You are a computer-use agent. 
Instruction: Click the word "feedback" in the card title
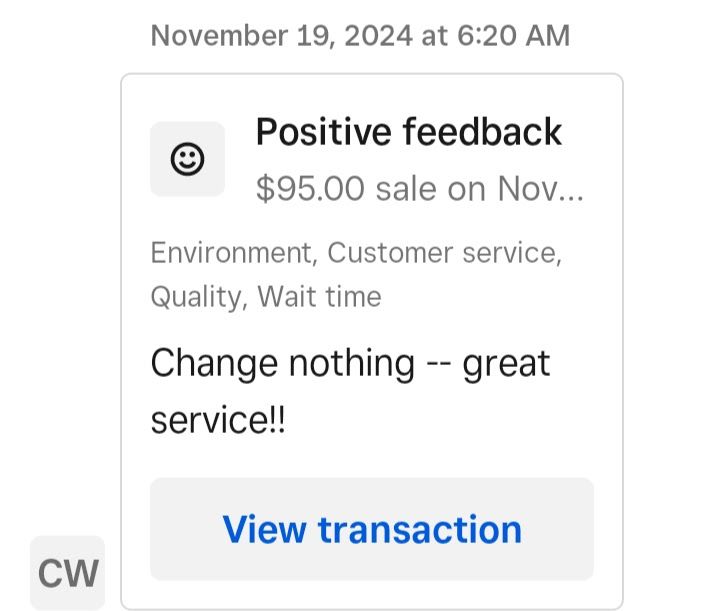click(482, 132)
